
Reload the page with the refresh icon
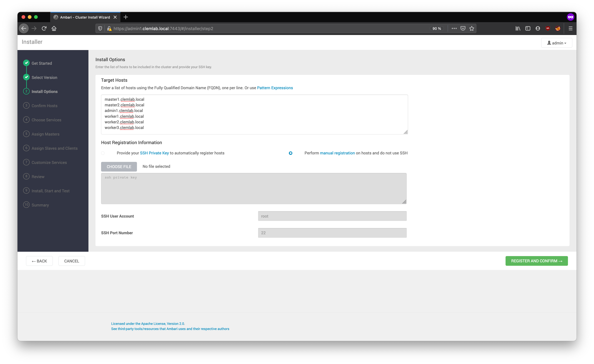[x=44, y=28]
